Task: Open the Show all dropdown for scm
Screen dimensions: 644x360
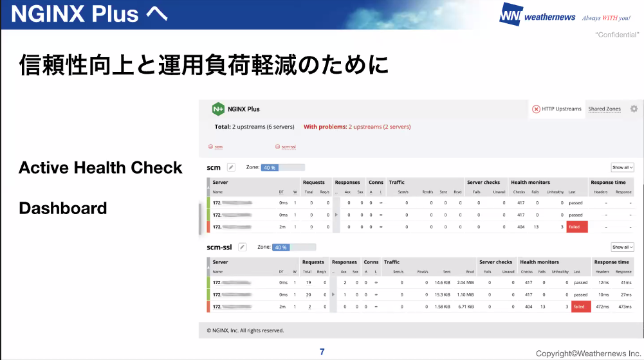Action: 622,168
